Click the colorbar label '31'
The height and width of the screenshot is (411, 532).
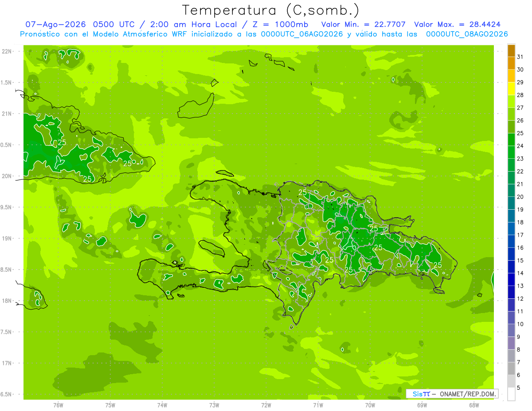[520, 57]
